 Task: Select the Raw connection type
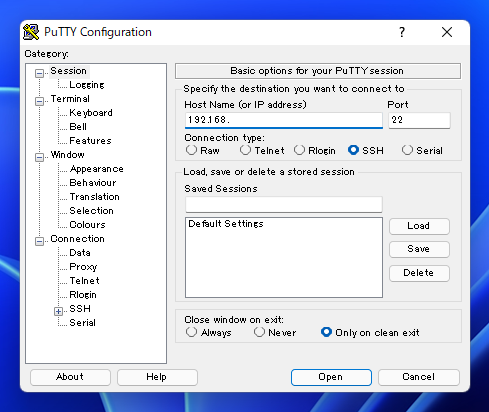[191, 150]
